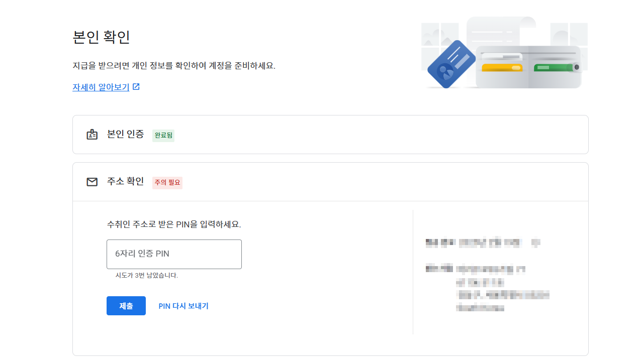
Task: Click the 시도가 3번 남았습니다 attempts notice
Action: tap(148, 276)
